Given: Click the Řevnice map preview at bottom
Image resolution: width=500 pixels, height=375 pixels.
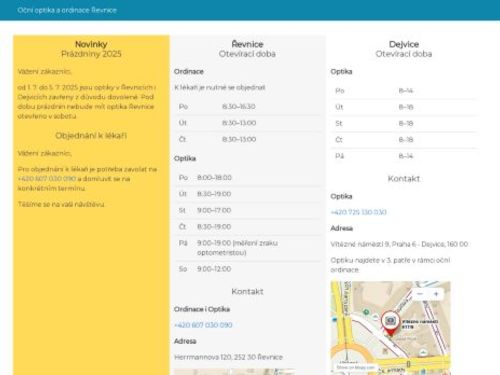Looking at the screenshot, I should (235, 372).
